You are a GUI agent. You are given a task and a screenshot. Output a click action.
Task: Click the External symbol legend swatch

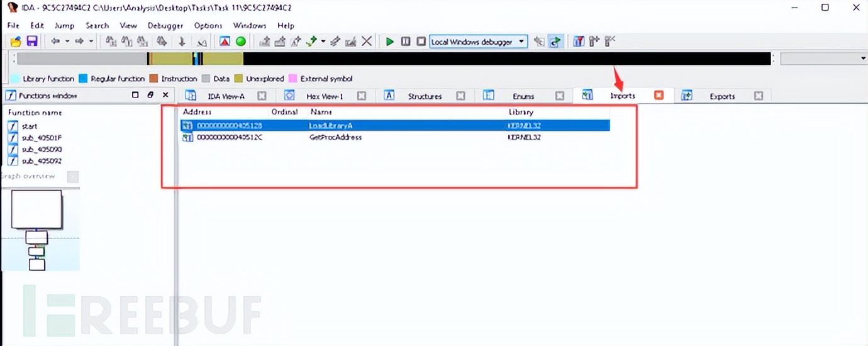point(292,79)
